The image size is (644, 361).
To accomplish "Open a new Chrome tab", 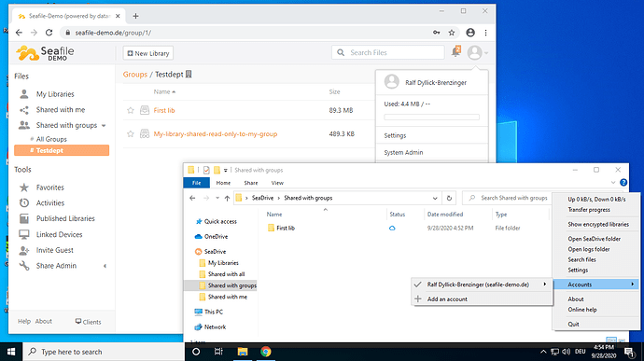I will [135, 16].
